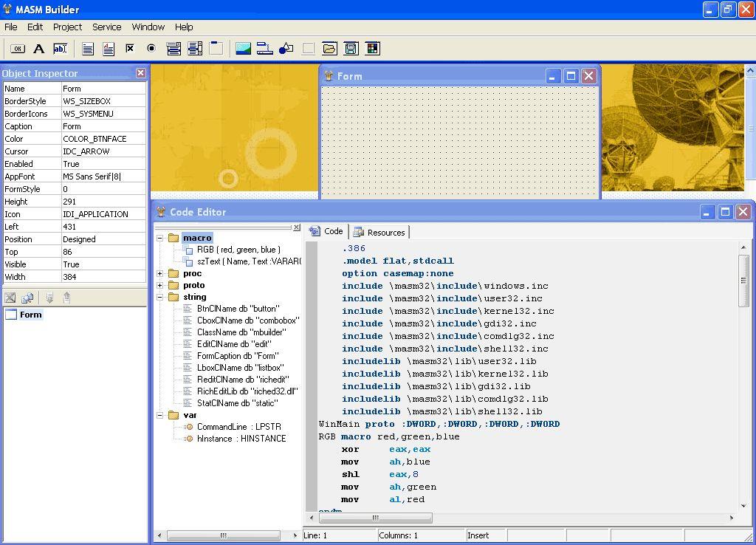
Task: Select the Shape component tool
Action: 286,48
